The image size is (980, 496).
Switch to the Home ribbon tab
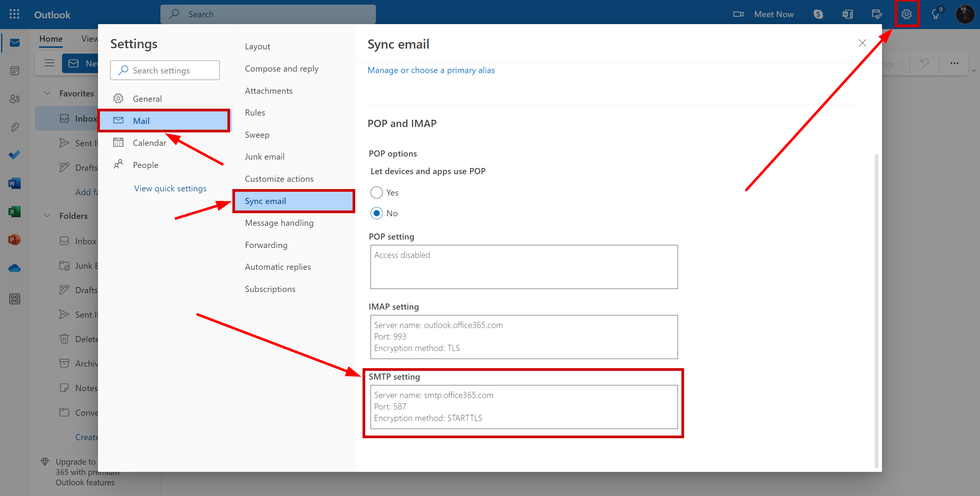pos(51,39)
